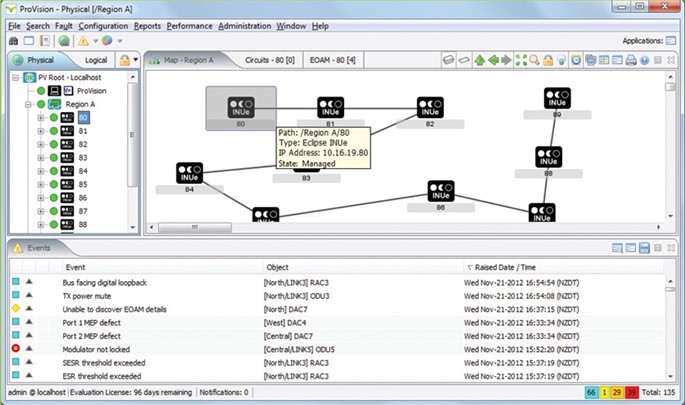Click the green globe icon in the main toolbar
685x405 pixels.
(x=64, y=41)
